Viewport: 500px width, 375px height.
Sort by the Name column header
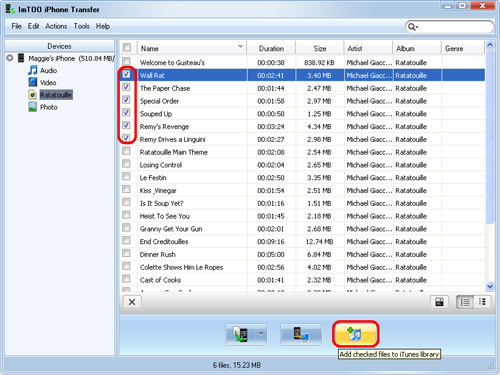coord(192,48)
